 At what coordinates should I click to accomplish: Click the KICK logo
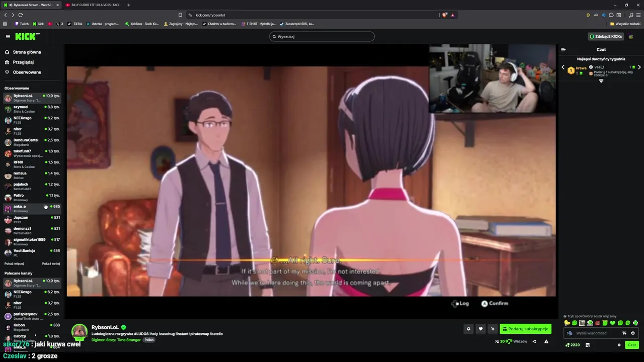27,36
